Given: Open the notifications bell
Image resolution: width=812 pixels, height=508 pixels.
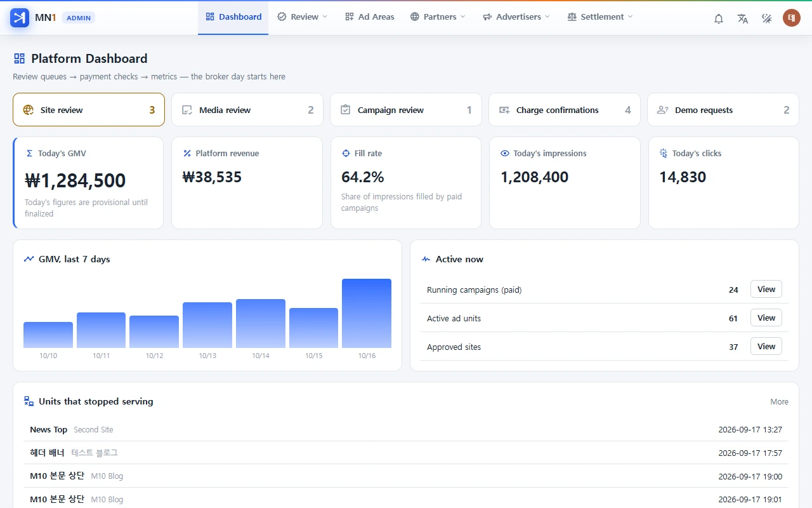Looking at the screenshot, I should click(x=719, y=18).
